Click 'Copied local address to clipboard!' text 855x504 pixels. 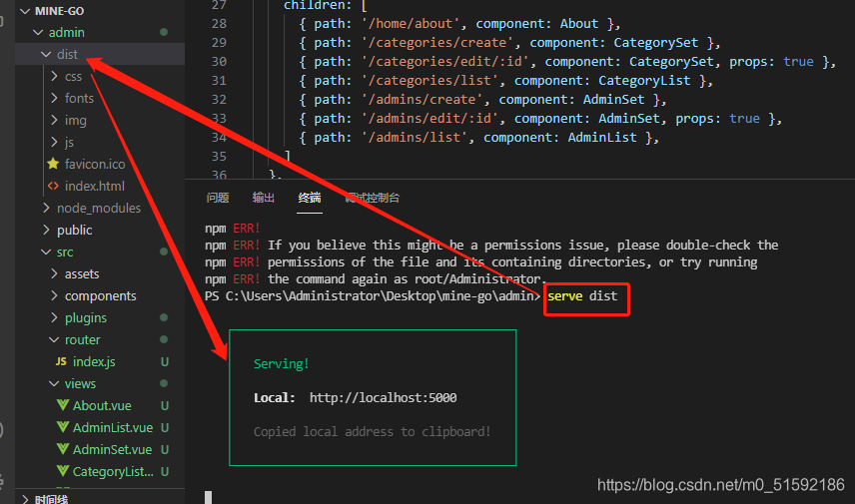(372, 431)
